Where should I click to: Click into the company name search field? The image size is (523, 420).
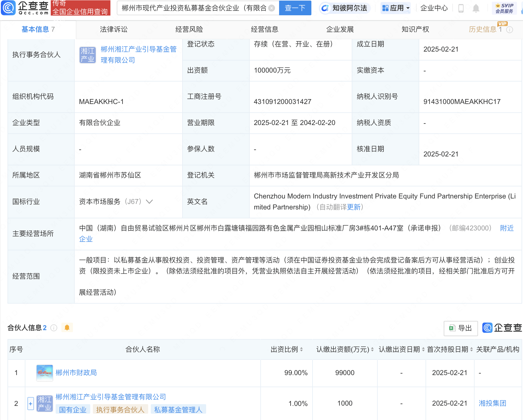(x=194, y=8)
